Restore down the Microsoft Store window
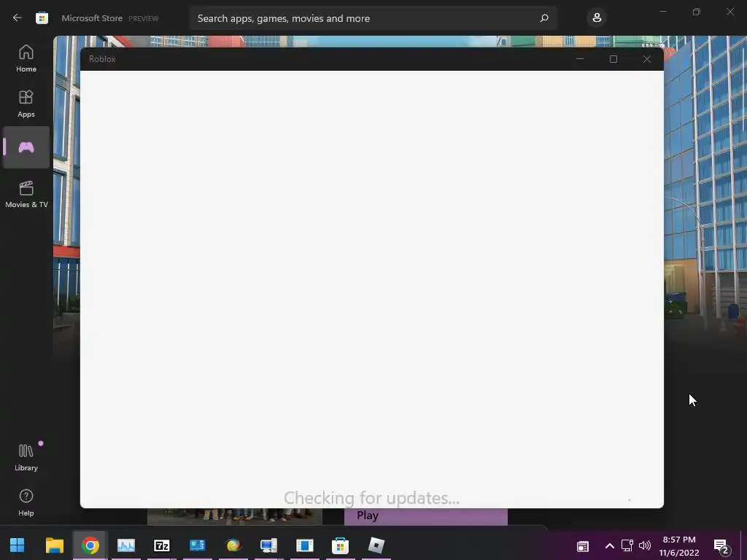The width and height of the screenshot is (747, 560). 697,12
